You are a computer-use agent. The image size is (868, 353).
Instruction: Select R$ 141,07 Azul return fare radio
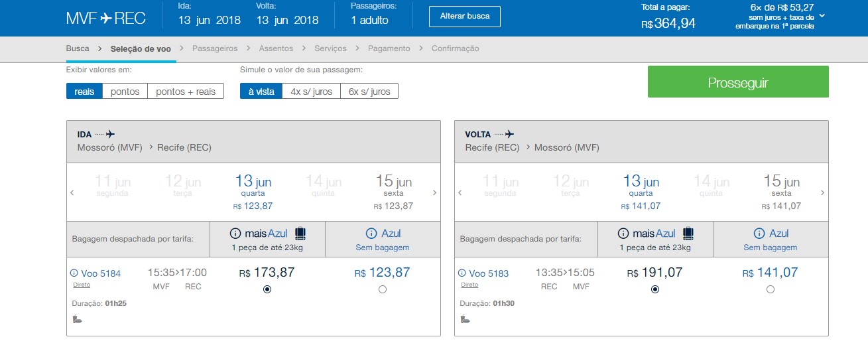(x=770, y=289)
